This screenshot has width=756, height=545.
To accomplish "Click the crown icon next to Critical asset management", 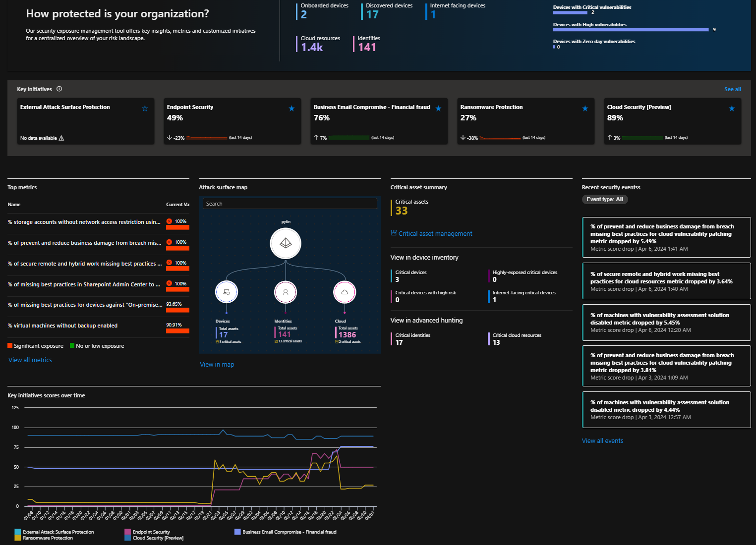I will pyautogui.click(x=394, y=233).
